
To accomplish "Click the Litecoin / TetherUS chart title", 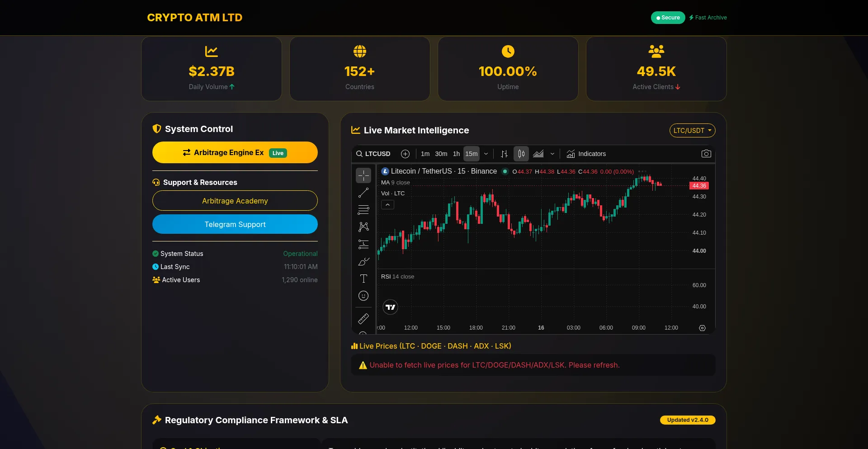I will coord(444,171).
